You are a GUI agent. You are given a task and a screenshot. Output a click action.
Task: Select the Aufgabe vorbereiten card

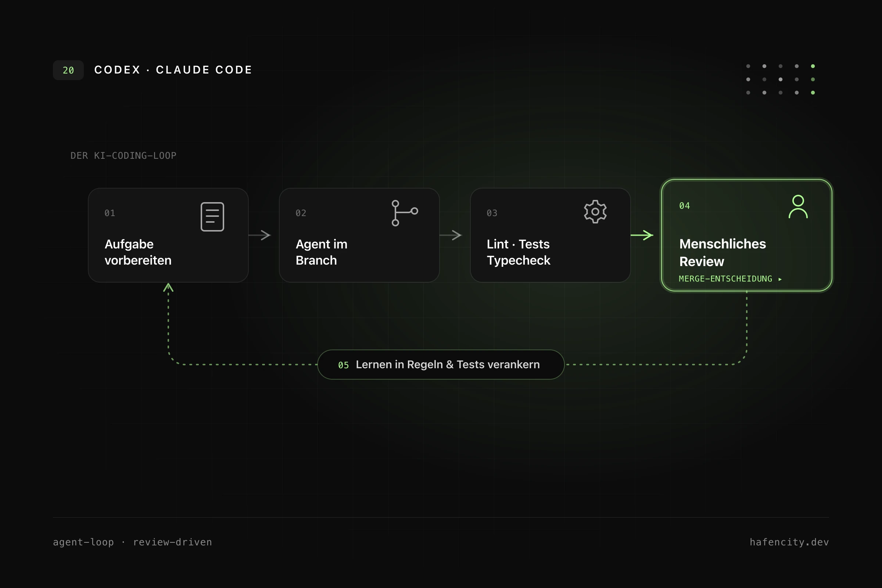pos(168,235)
